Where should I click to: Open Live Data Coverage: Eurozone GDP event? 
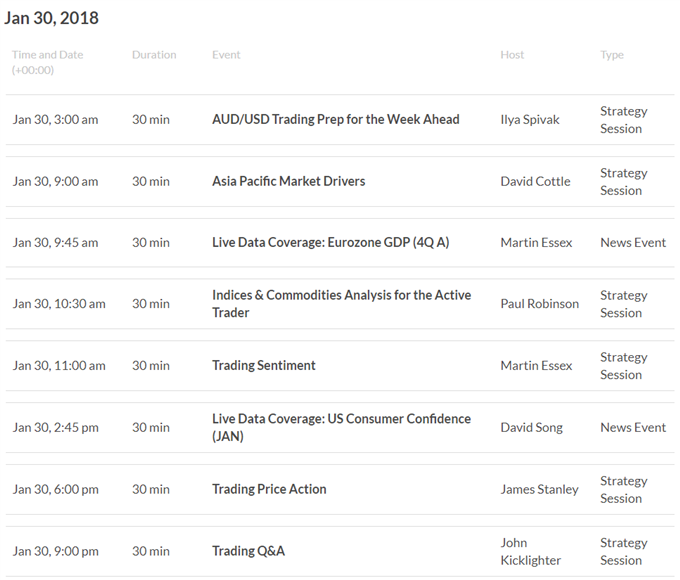[x=330, y=242]
